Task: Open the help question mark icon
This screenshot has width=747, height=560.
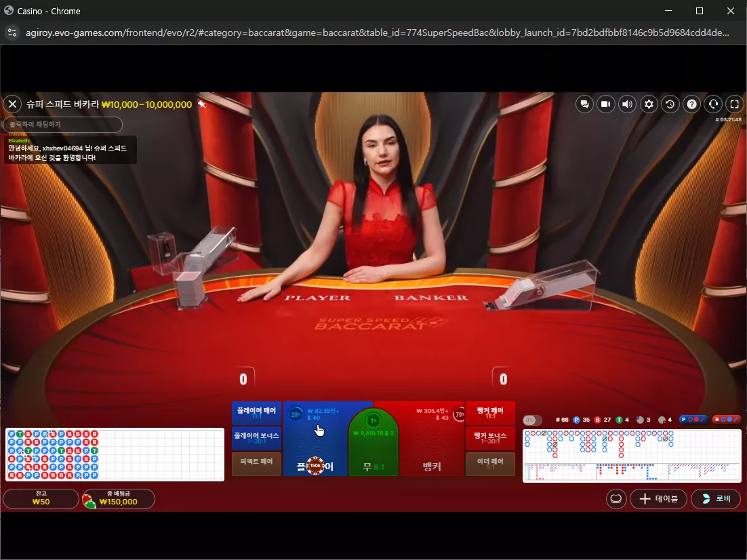Action: [691, 104]
